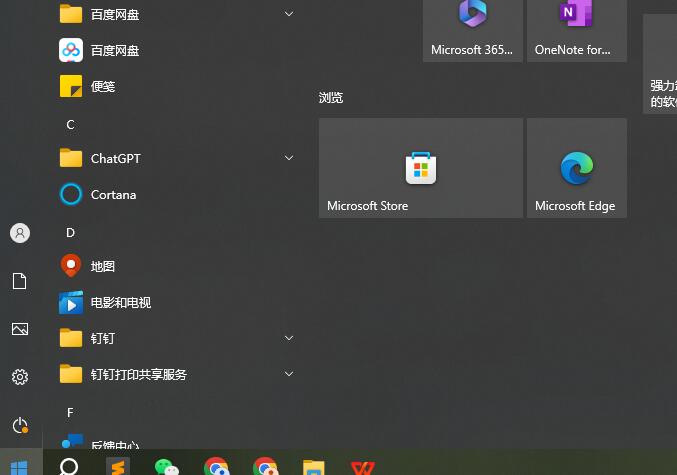
Task: Open the first Chrome taskbar icon
Action: coord(216,466)
